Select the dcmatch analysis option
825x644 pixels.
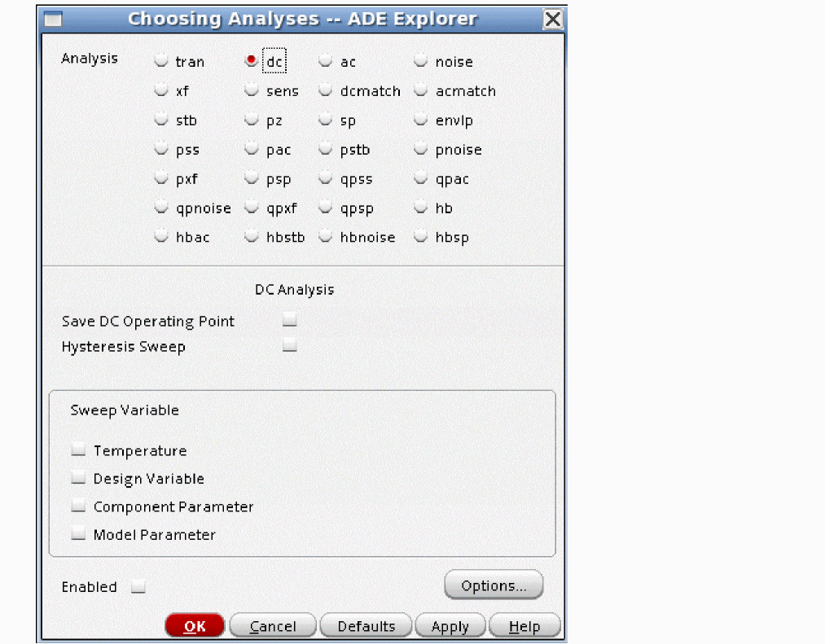[326, 90]
